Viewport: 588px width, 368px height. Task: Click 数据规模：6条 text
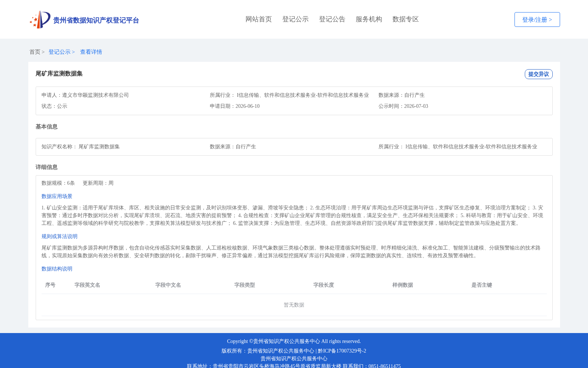click(x=58, y=183)
